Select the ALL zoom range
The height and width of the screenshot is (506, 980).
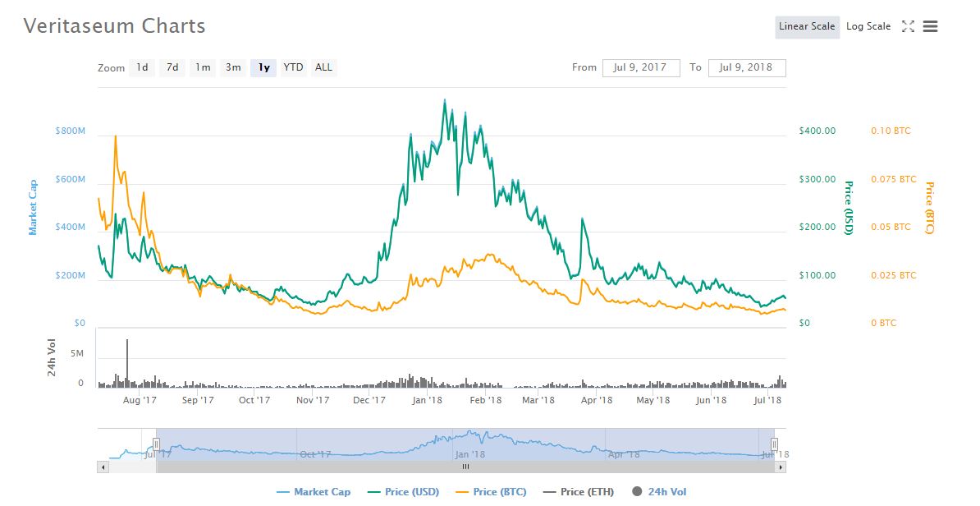tap(323, 67)
